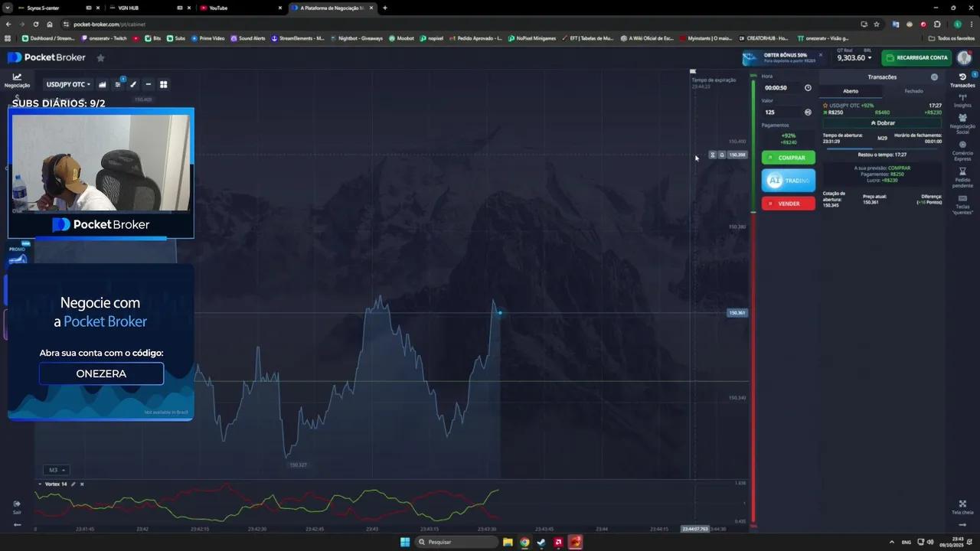The height and width of the screenshot is (551, 980).
Task: Switch to the Aberto transactions tab
Action: coord(851,91)
